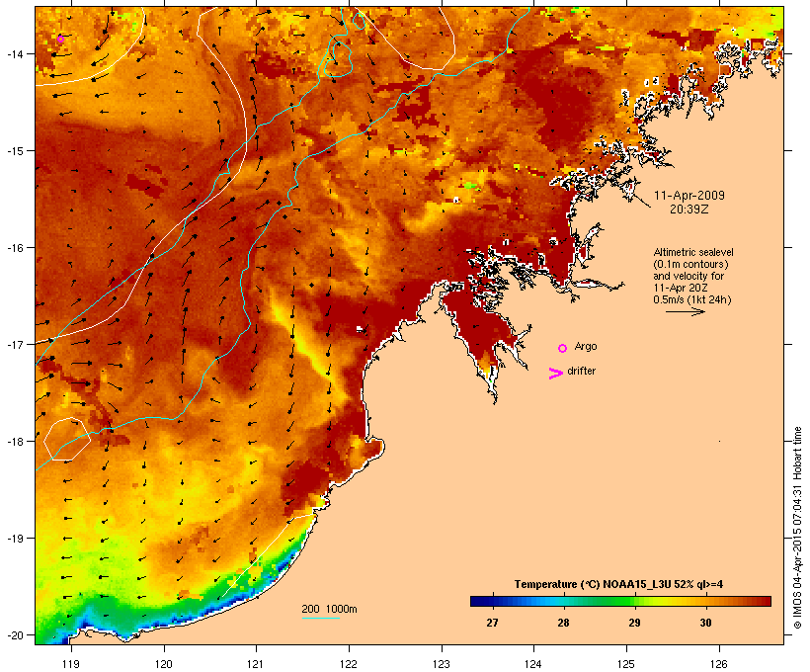Viewport: 810px width, 672px height.
Task: Click the '(0.1m contours)' caption line
Action: coord(691,264)
